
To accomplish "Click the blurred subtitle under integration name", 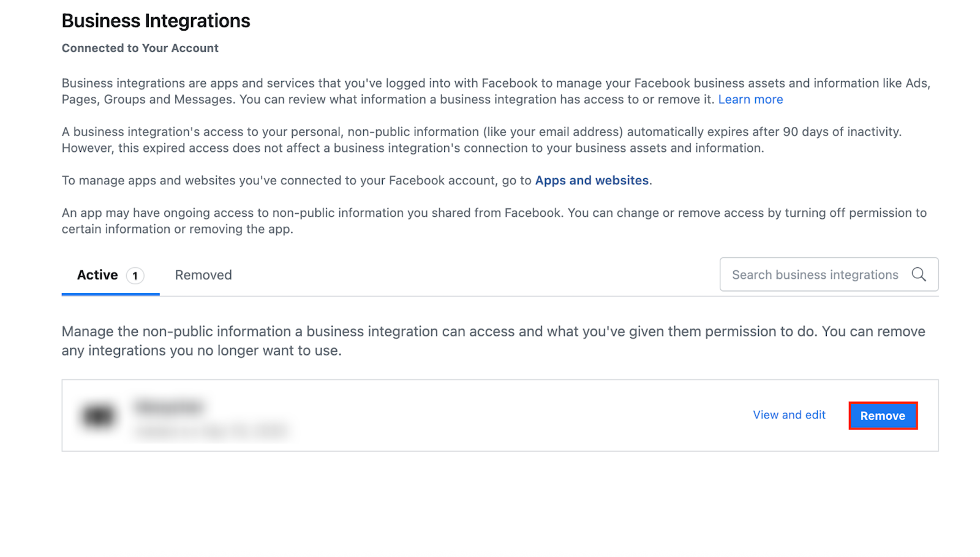I will pyautogui.click(x=211, y=431).
